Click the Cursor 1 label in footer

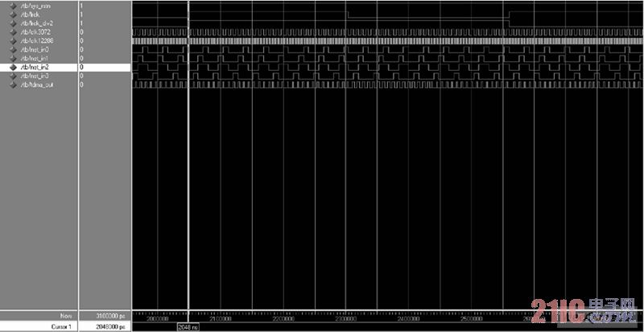tap(63, 326)
